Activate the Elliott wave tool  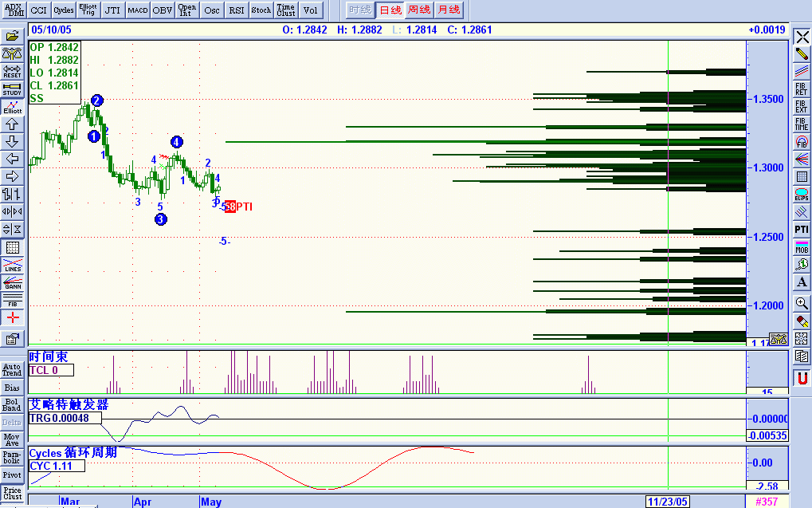coord(13,107)
